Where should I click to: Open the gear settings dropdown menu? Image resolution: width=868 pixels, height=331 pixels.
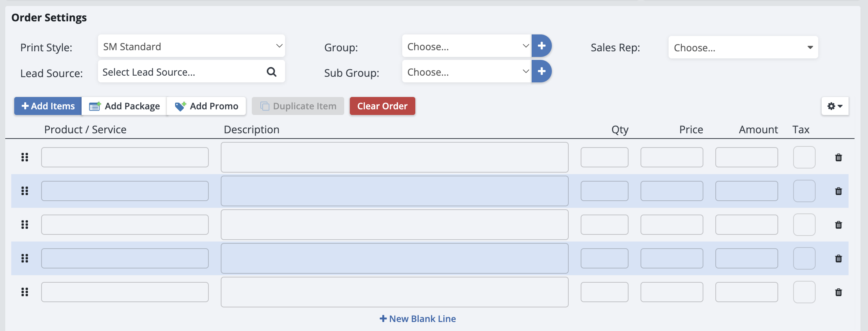pyautogui.click(x=835, y=106)
